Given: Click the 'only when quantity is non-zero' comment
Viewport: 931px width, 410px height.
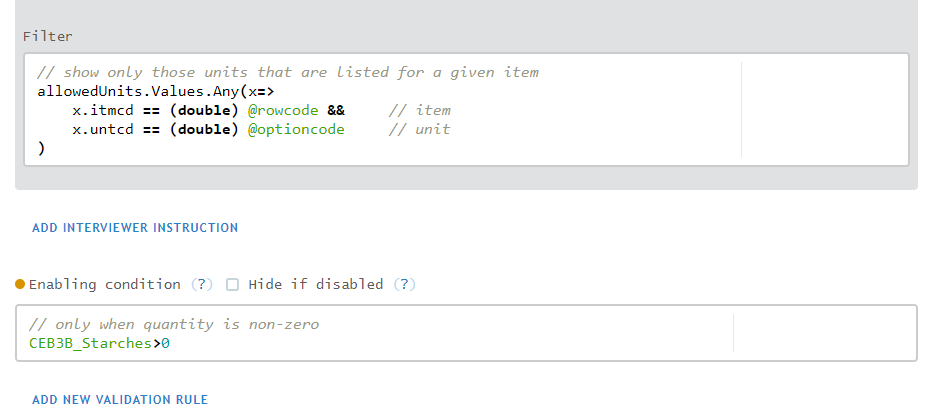Looking at the screenshot, I should [173, 324].
